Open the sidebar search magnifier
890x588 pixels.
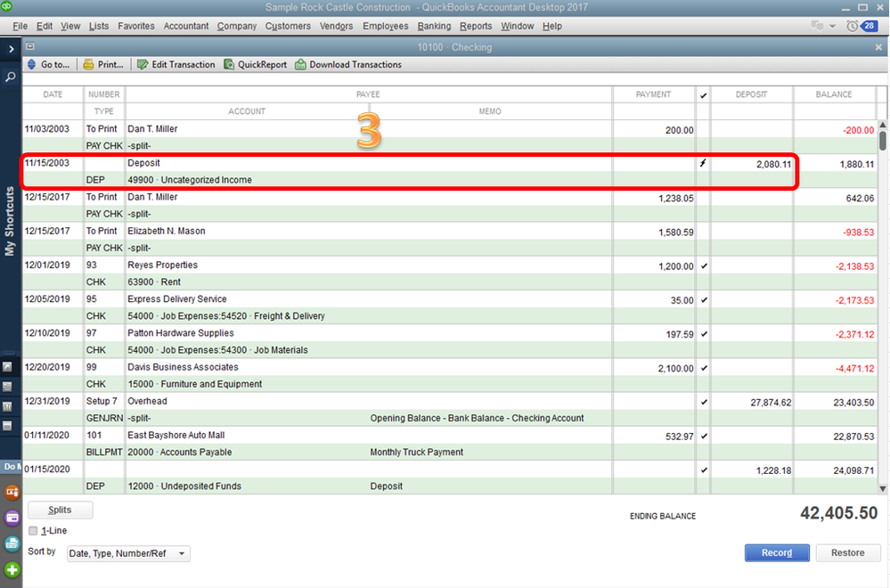pos(10,77)
